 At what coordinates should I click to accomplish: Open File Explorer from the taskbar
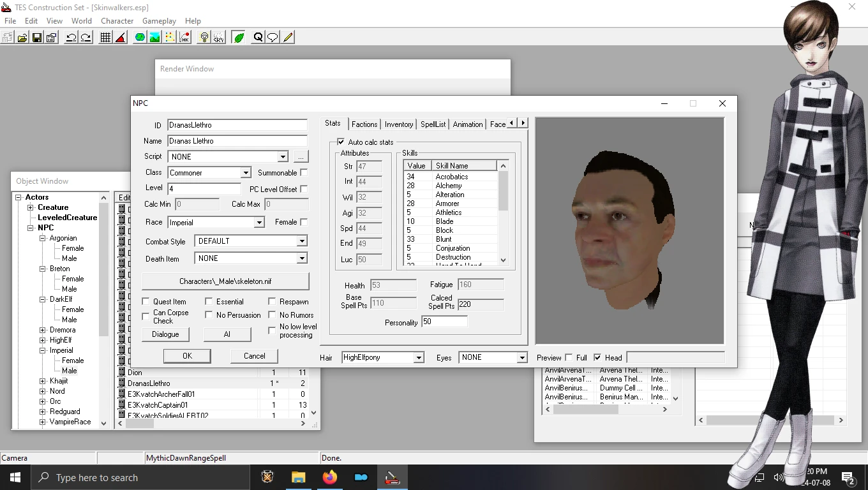[x=299, y=477]
